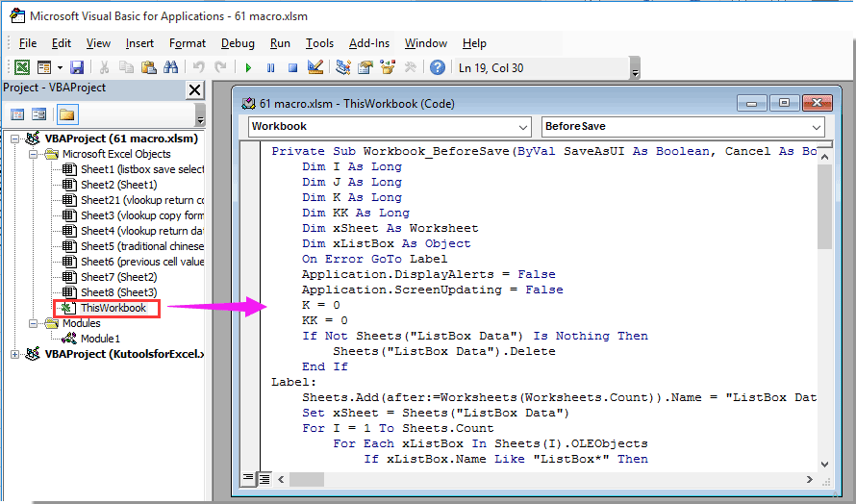856x504 pixels.
Task: Click the Find binoculars icon
Action: coord(170,67)
